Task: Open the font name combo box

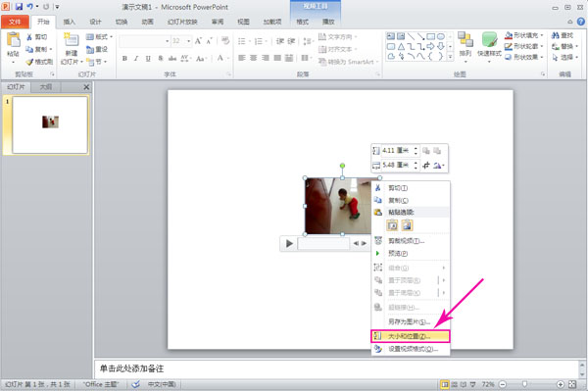Action: (144, 41)
